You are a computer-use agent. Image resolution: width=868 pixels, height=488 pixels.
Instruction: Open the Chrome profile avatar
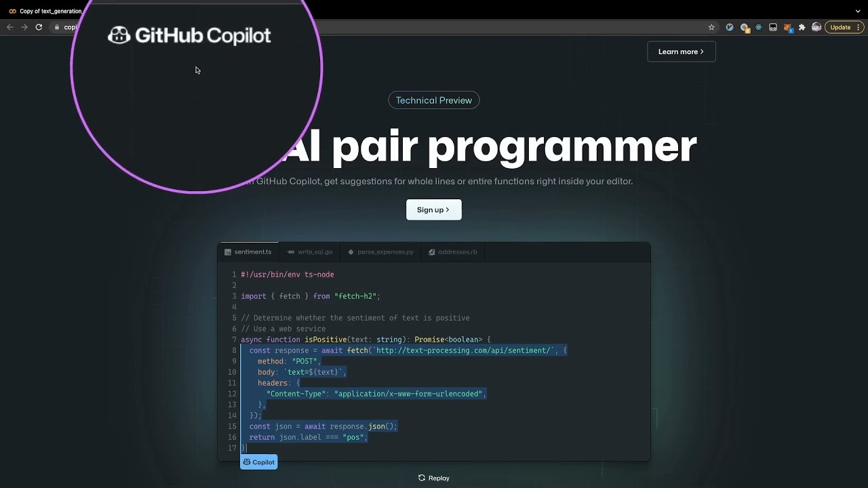[x=816, y=27]
